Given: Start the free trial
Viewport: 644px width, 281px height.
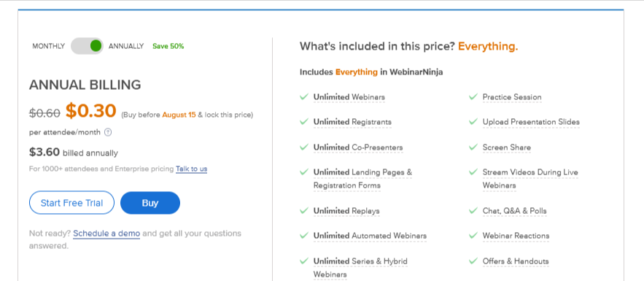Looking at the screenshot, I should [71, 202].
